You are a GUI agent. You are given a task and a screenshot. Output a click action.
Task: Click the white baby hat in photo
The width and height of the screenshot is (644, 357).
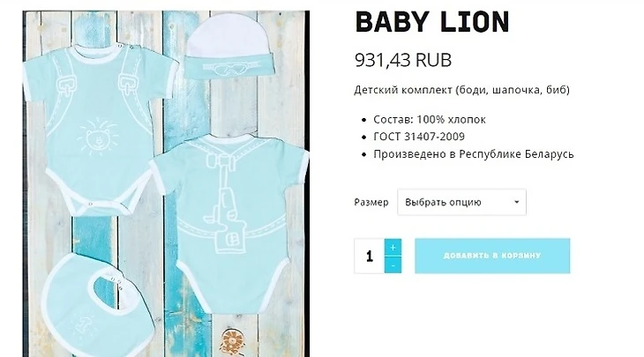(228, 47)
